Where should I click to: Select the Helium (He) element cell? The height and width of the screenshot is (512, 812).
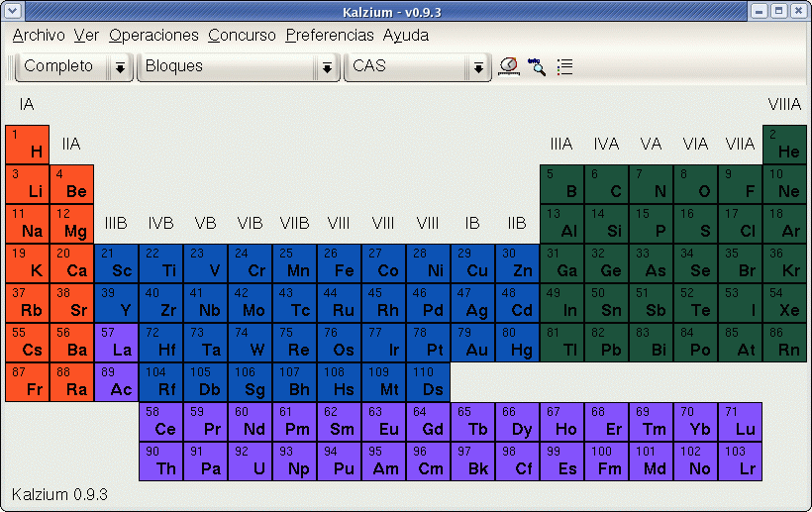[x=784, y=145]
